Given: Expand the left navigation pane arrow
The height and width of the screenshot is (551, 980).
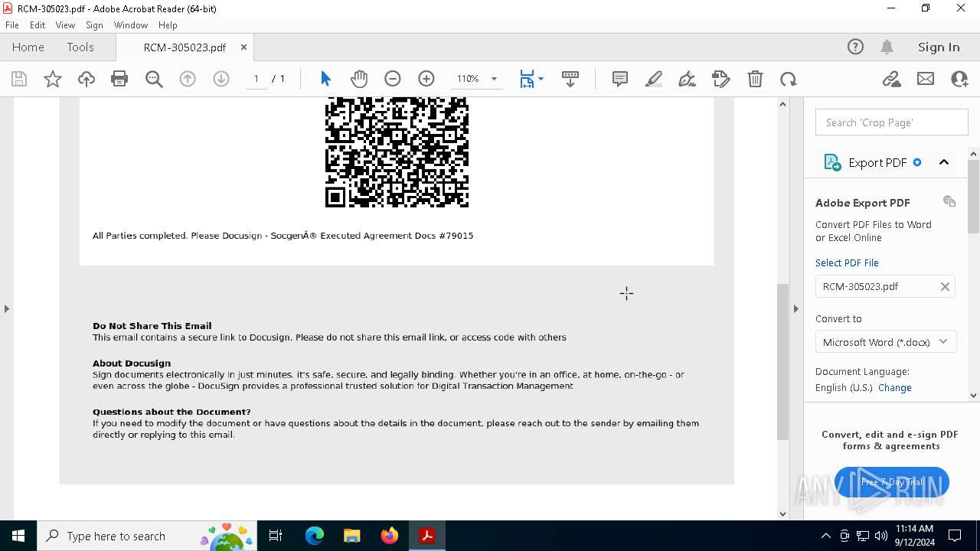Looking at the screenshot, I should coord(7,308).
